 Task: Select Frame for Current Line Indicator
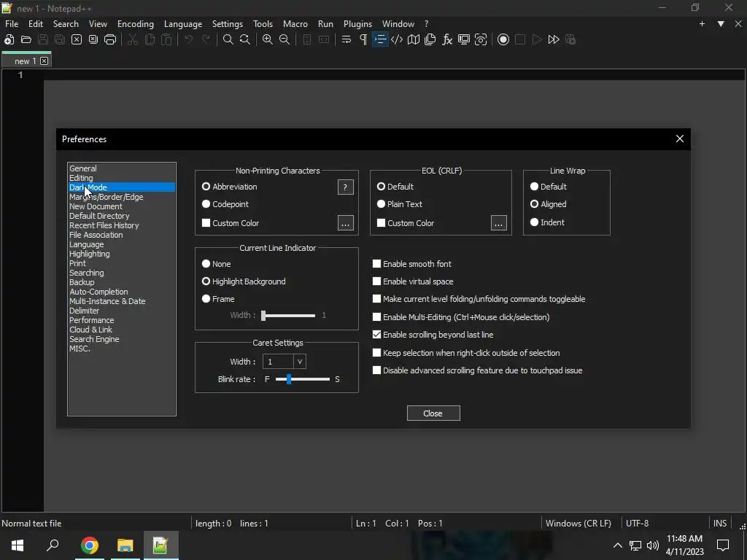[x=218, y=299]
